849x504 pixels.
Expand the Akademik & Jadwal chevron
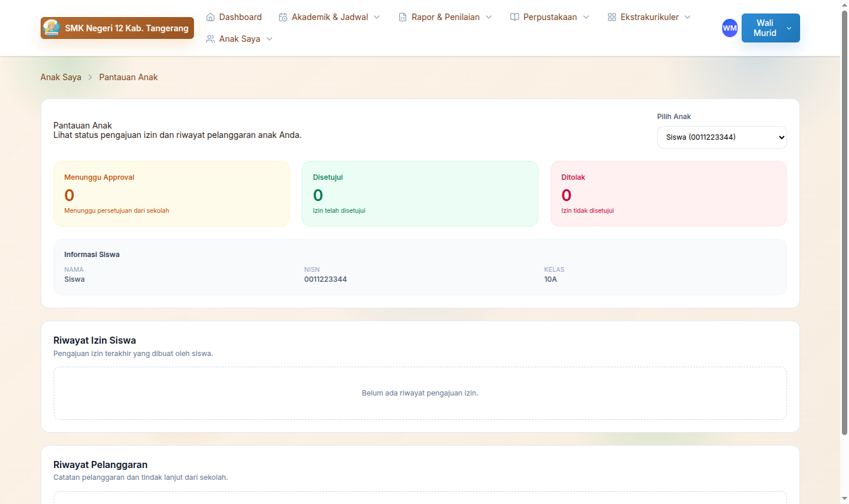[377, 17]
